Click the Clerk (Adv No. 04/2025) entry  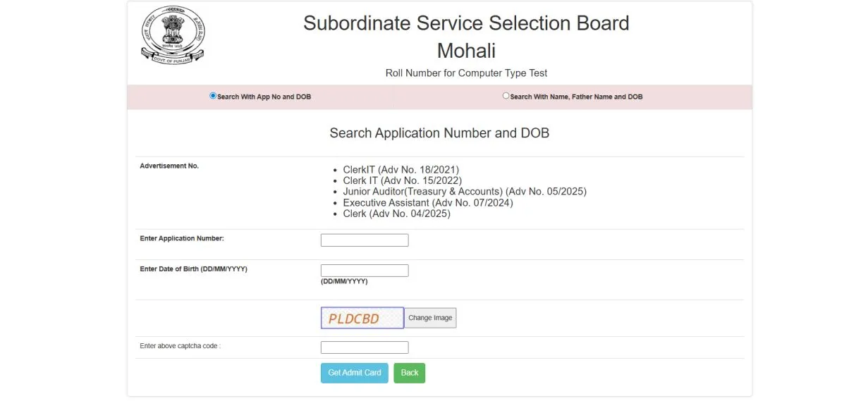[x=396, y=214]
